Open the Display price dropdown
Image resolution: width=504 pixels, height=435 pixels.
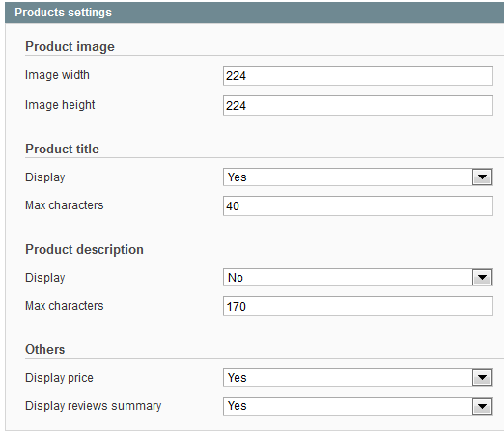click(358, 378)
